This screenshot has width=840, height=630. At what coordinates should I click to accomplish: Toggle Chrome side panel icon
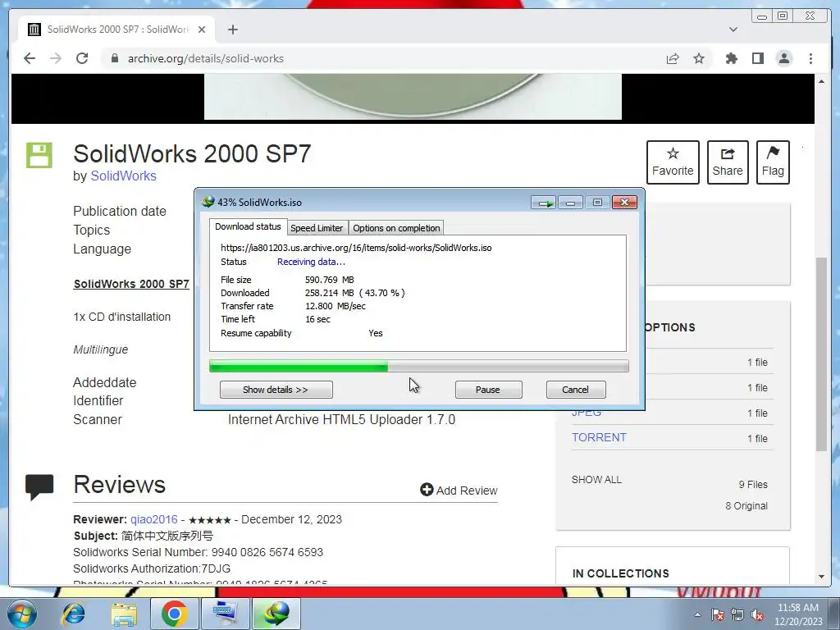pyautogui.click(x=757, y=58)
